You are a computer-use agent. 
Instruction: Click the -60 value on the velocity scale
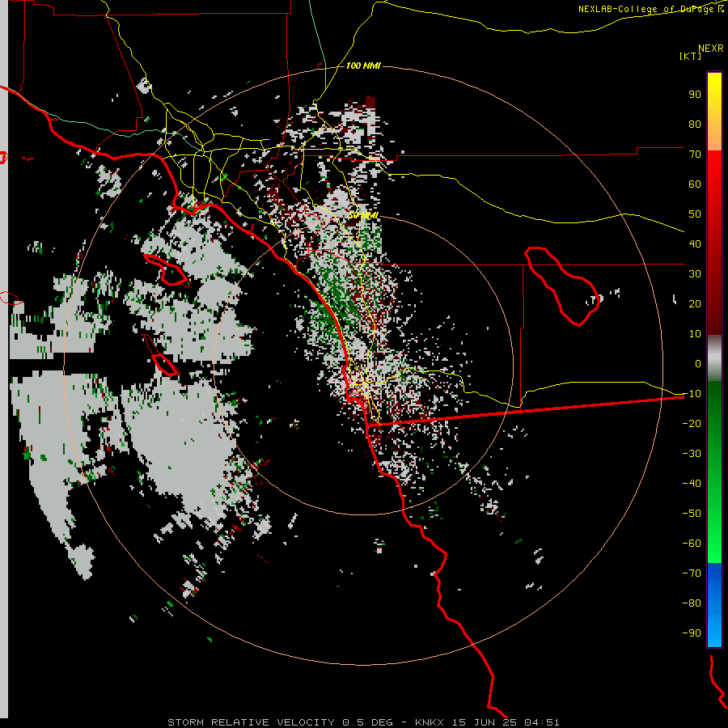tap(692, 544)
